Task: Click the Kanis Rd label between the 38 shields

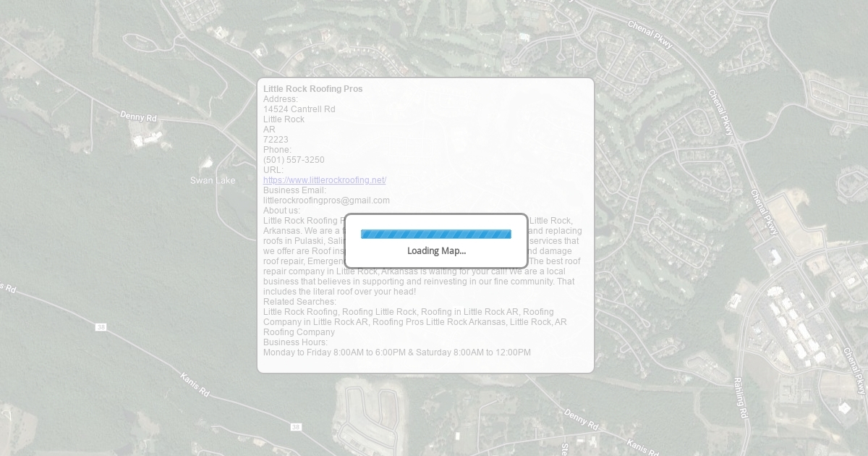Action: (195, 384)
